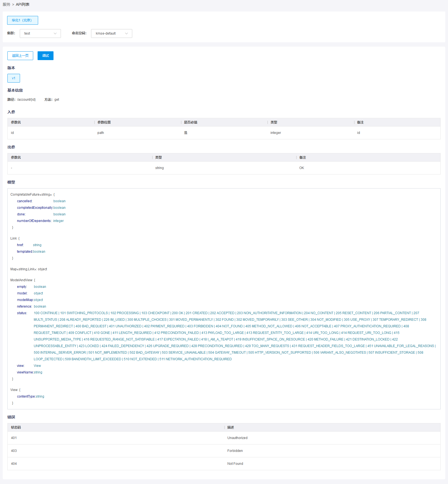
Task: Click the chevron arrow in the test selector
Action: click(x=55, y=33)
